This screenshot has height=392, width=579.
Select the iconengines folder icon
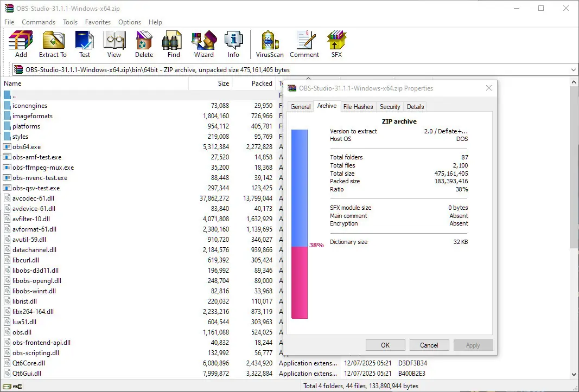click(x=7, y=106)
